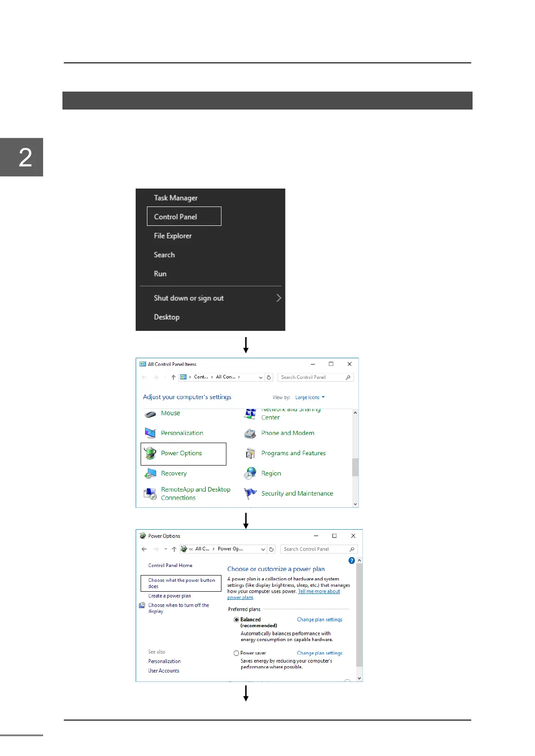The image size is (535, 756).
Task: Click Change plan settings for Power saver
Action: [319, 653]
